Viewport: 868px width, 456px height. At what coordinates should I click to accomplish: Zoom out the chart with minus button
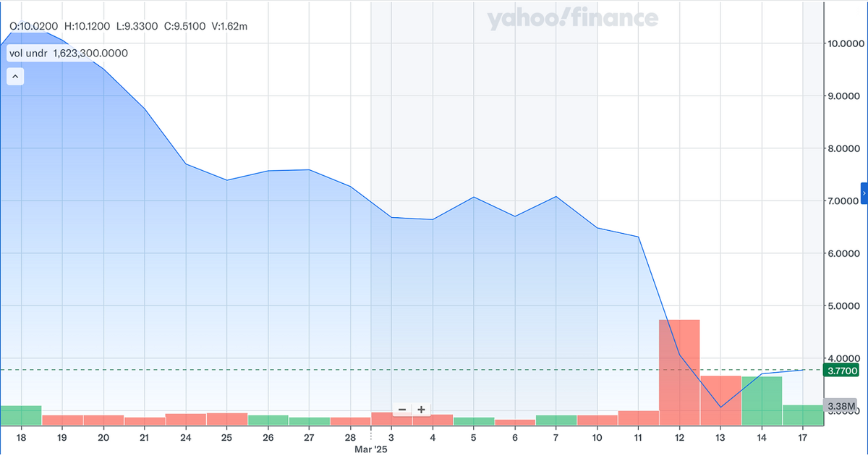click(402, 410)
